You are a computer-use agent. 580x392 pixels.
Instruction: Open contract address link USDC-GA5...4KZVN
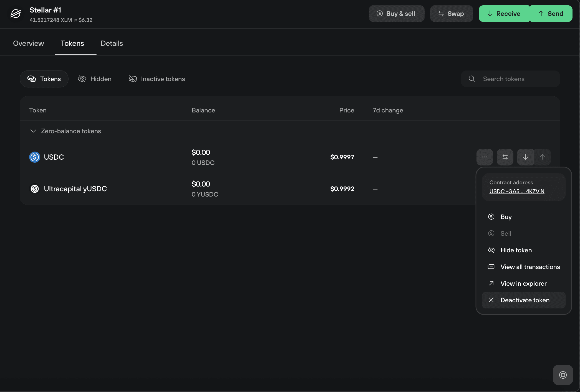point(517,191)
